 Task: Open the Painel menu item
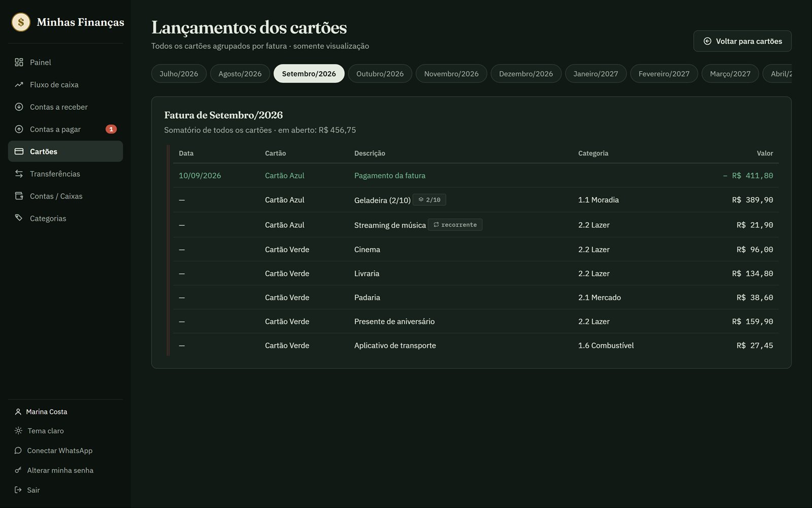click(x=65, y=62)
